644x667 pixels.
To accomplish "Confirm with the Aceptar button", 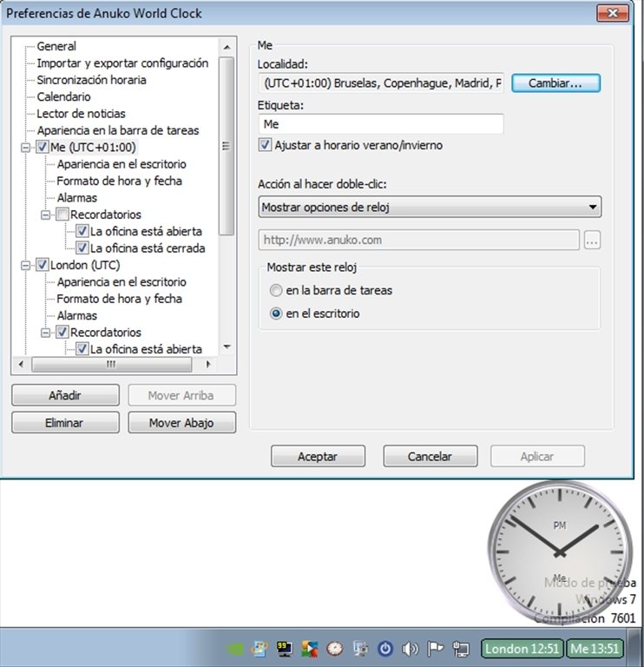I will pos(318,457).
